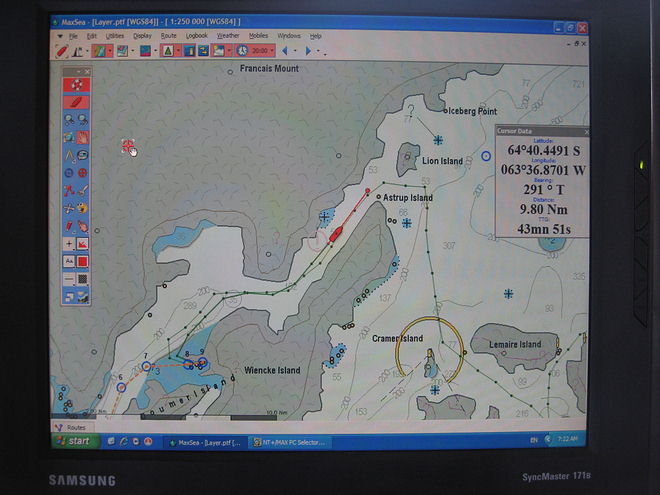Open the Utilities menu
The image size is (660, 495).
[x=114, y=36]
